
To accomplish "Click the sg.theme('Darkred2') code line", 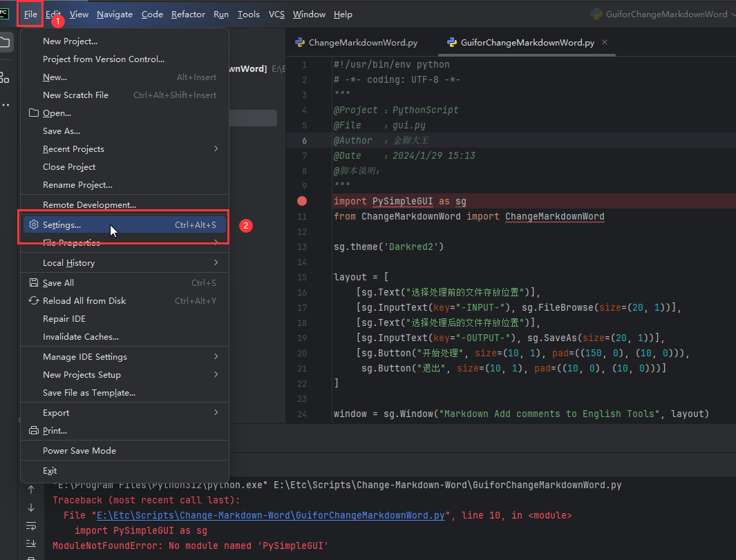I will pos(388,247).
